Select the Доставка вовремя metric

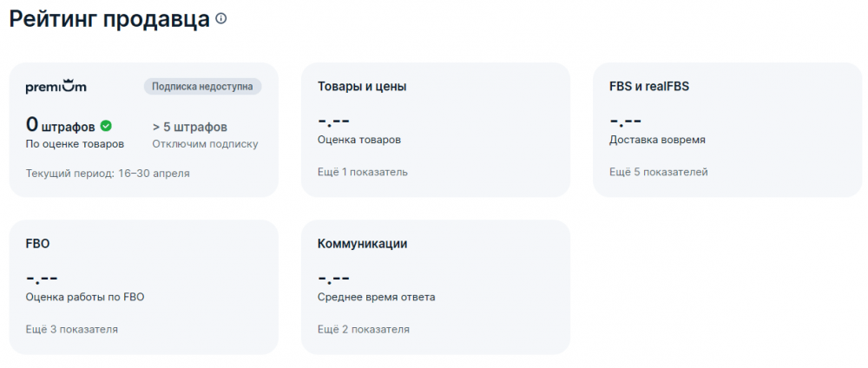657,139
